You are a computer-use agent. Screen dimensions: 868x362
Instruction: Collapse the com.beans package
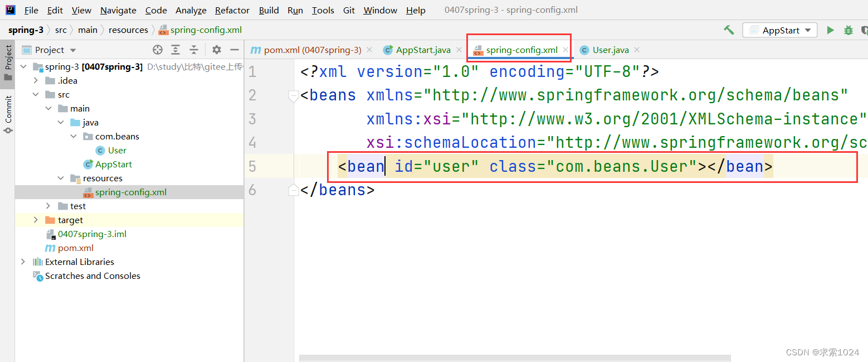pos(74,136)
